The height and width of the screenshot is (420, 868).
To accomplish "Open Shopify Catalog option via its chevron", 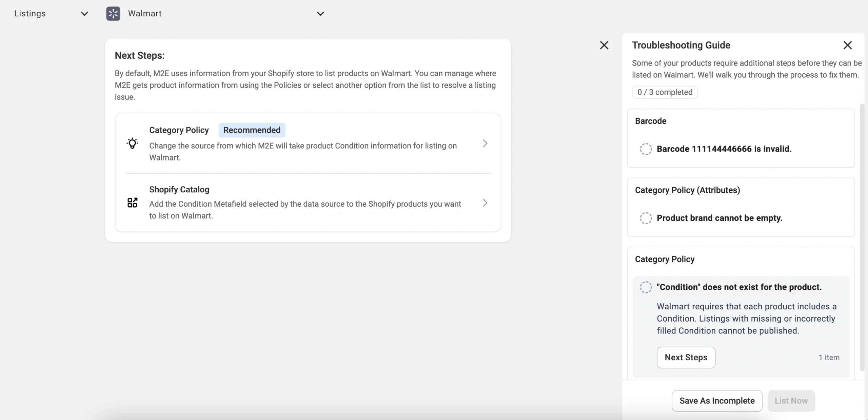I will 485,203.
